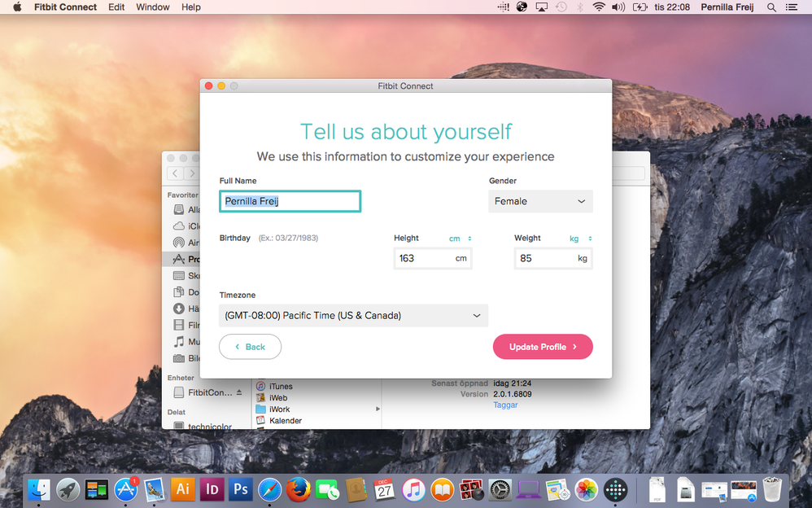Click the volume icon in the menu bar
This screenshot has width=812, height=508.
coord(618,7)
